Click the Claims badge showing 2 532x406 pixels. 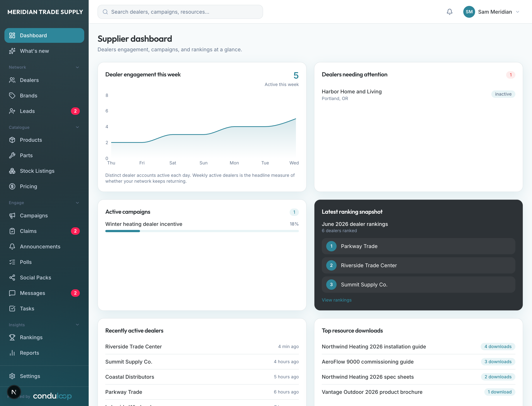75,231
